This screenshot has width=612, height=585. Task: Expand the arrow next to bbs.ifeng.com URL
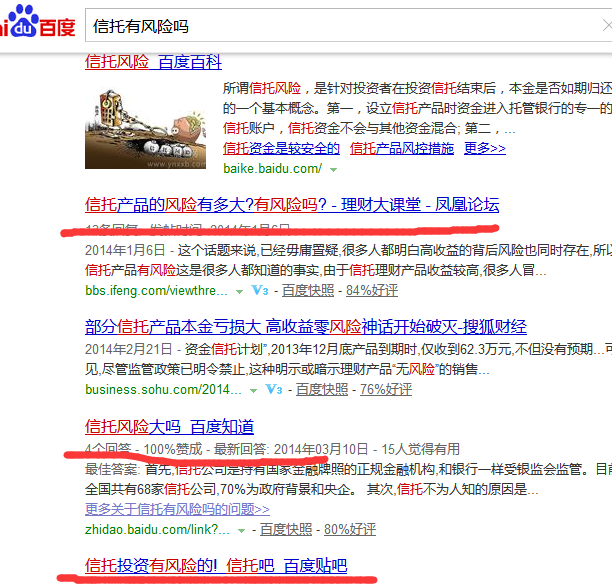(239, 292)
